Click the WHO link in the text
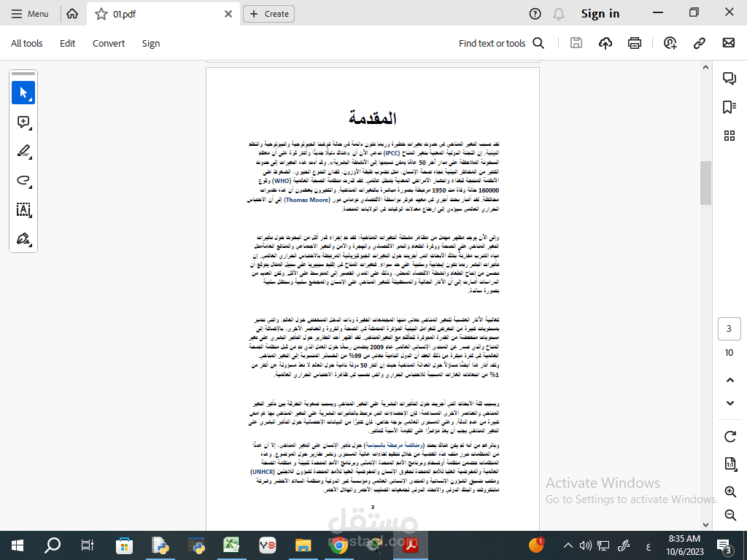The width and height of the screenshot is (747, 560). [x=282, y=181]
